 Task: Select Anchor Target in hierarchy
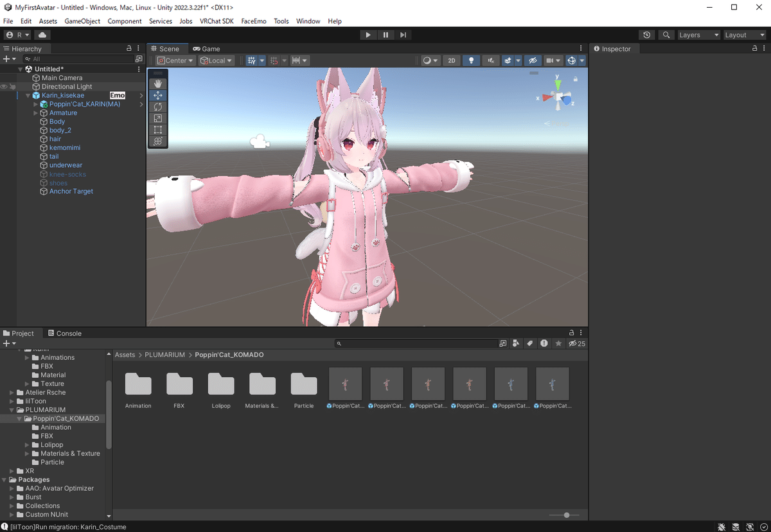[x=71, y=191]
